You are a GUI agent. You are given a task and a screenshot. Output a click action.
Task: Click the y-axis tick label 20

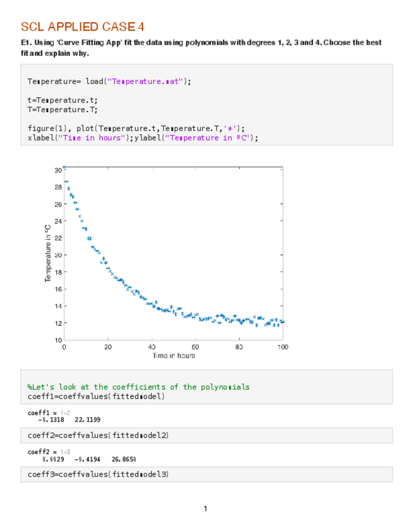point(58,255)
